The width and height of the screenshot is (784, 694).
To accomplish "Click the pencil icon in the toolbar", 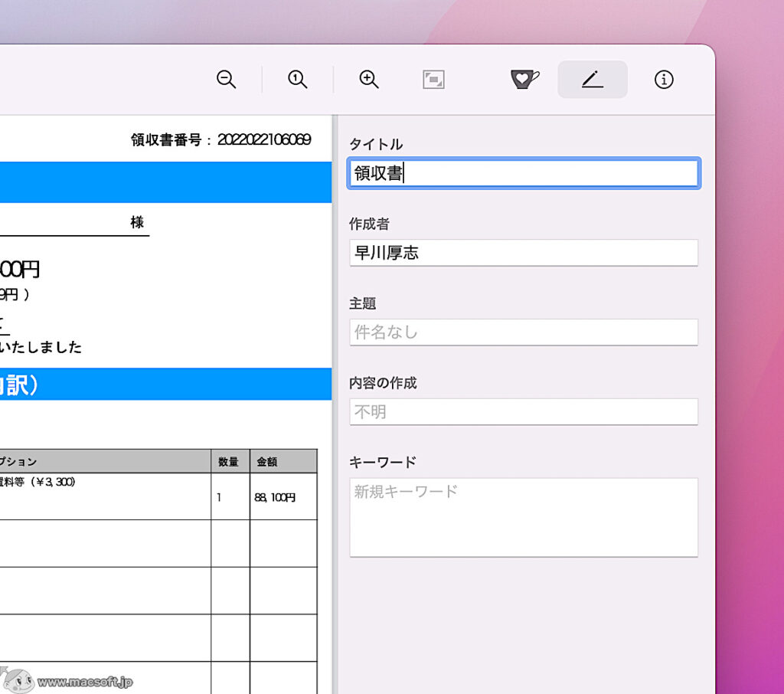I will [x=592, y=79].
